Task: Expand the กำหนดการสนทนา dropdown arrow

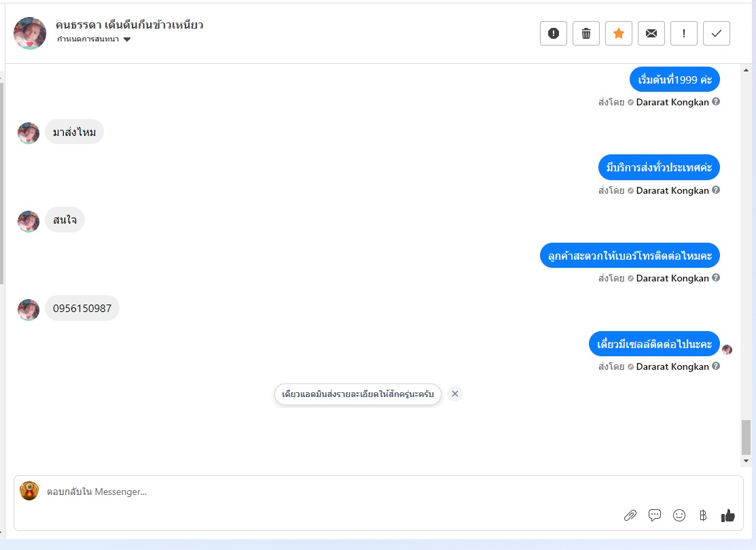Action: click(127, 39)
